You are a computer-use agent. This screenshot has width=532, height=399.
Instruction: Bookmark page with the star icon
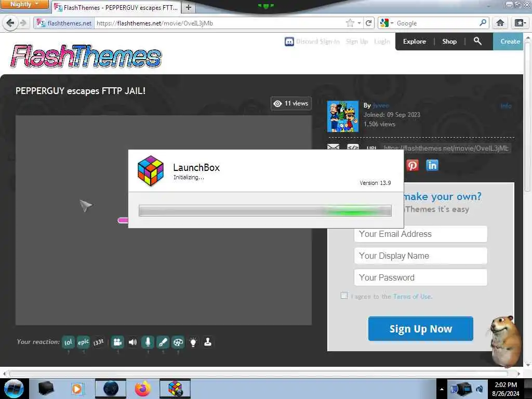pyautogui.click(x=350, y=23)
